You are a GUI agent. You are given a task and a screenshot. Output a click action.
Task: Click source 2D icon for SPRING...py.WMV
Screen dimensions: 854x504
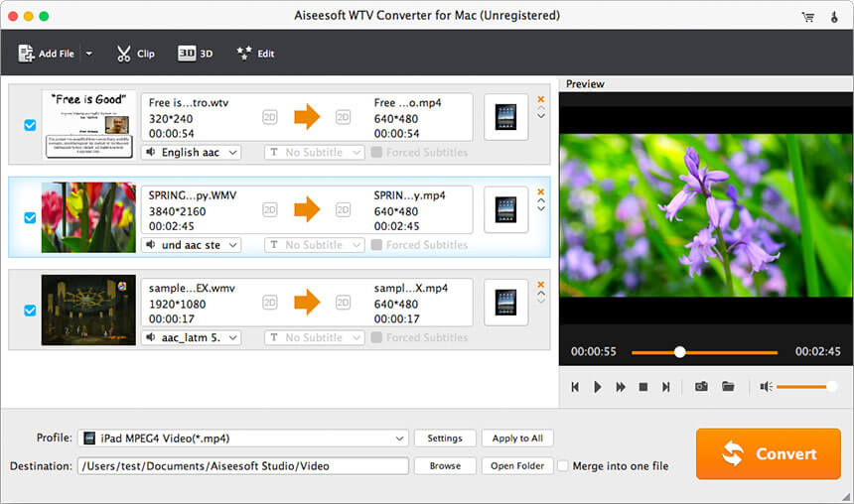269,209
